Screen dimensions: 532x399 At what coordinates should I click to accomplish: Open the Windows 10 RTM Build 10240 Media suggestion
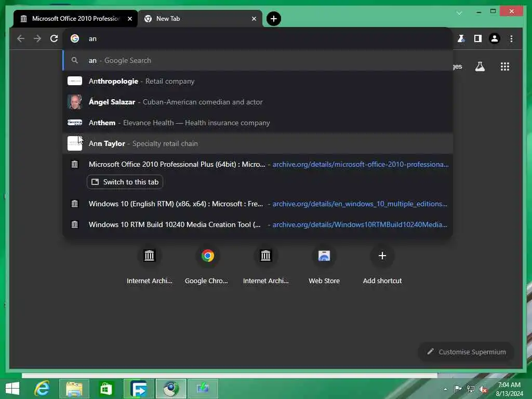258,224
